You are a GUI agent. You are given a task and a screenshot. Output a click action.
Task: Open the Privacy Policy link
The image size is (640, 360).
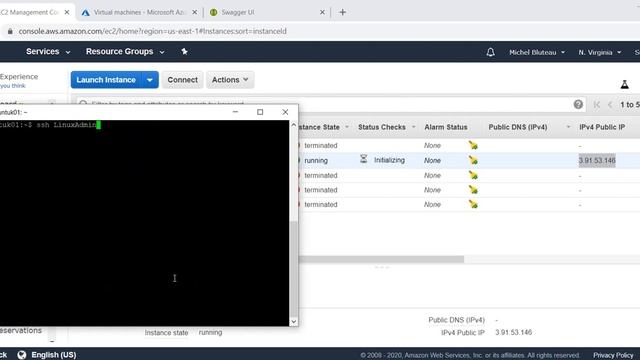tap(613, 355)
